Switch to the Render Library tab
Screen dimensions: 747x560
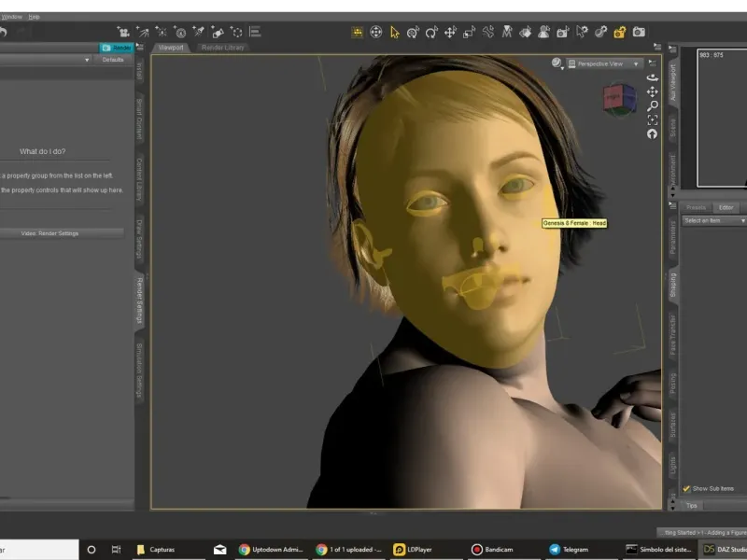coord(221,47)
